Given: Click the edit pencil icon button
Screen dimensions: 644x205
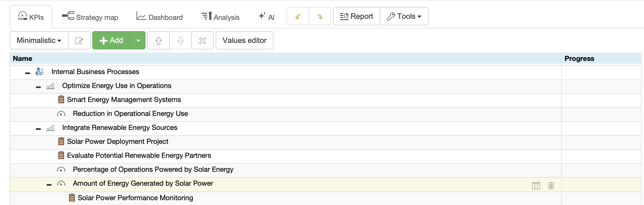Looking at the screenshot, I should coord(79,41).
